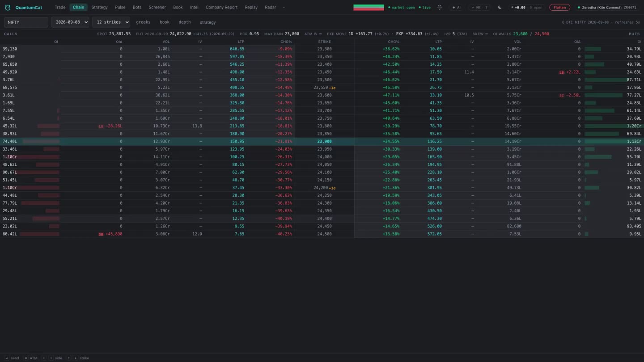Open the AI assistant button
Viewport: 644px width, 362px height.
[456, 8]
